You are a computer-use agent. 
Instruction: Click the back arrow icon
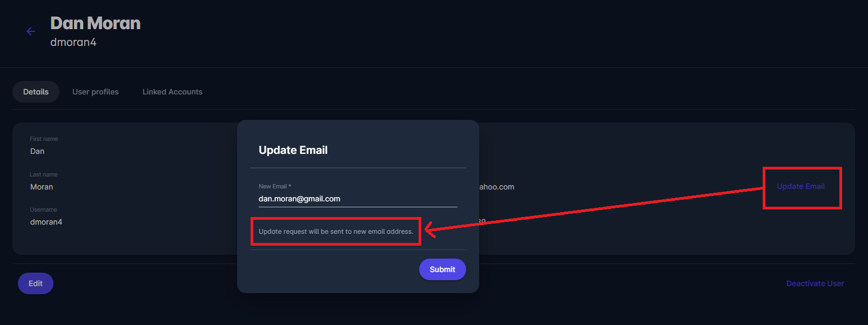point(31,31)
